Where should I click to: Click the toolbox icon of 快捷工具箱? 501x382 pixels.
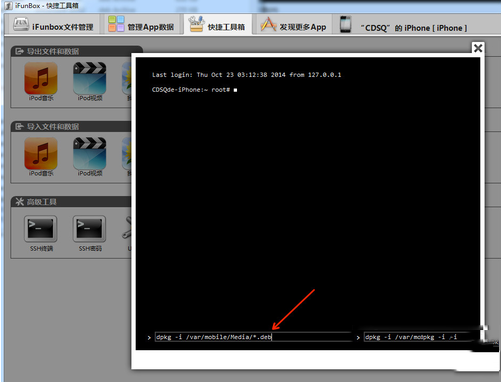[x=196, y=24]
